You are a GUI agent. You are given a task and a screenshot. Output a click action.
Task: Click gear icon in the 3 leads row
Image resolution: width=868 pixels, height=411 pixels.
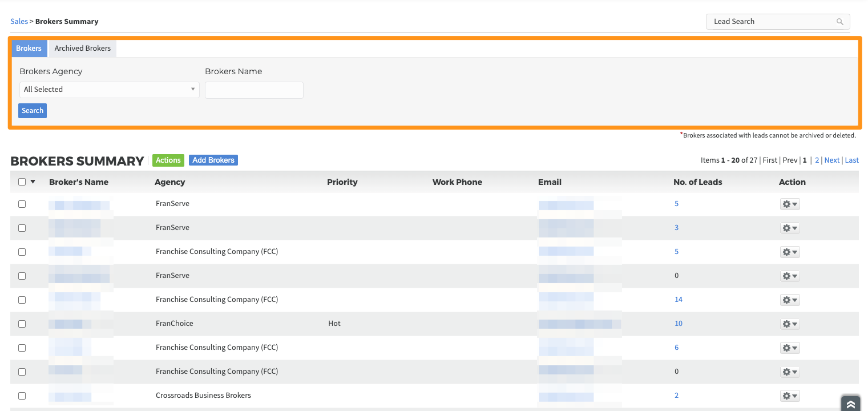[790, 228]
